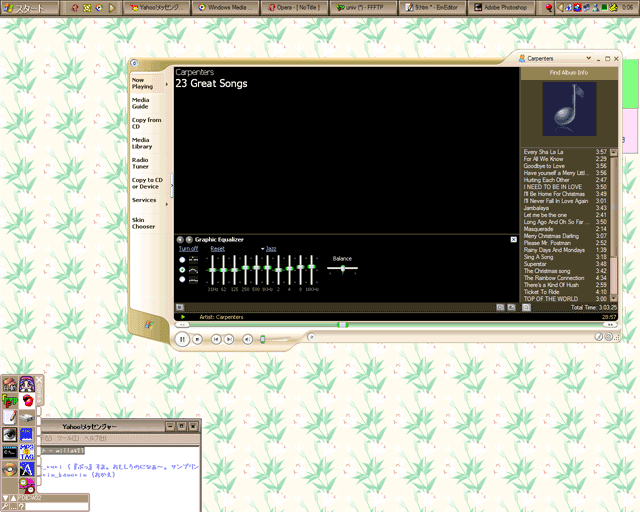
Task: Select the middle equalizer slider-mode radio button
Action: pyautogui.click(x=182, y=270)
